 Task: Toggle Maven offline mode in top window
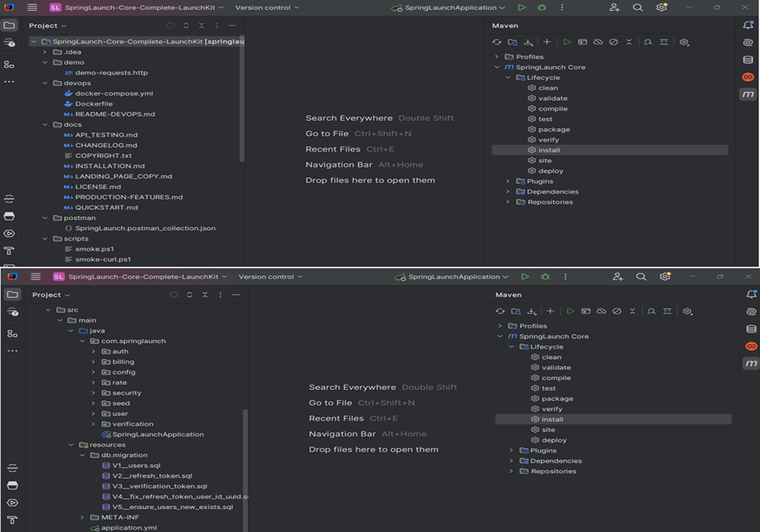[x=598, y=42]
